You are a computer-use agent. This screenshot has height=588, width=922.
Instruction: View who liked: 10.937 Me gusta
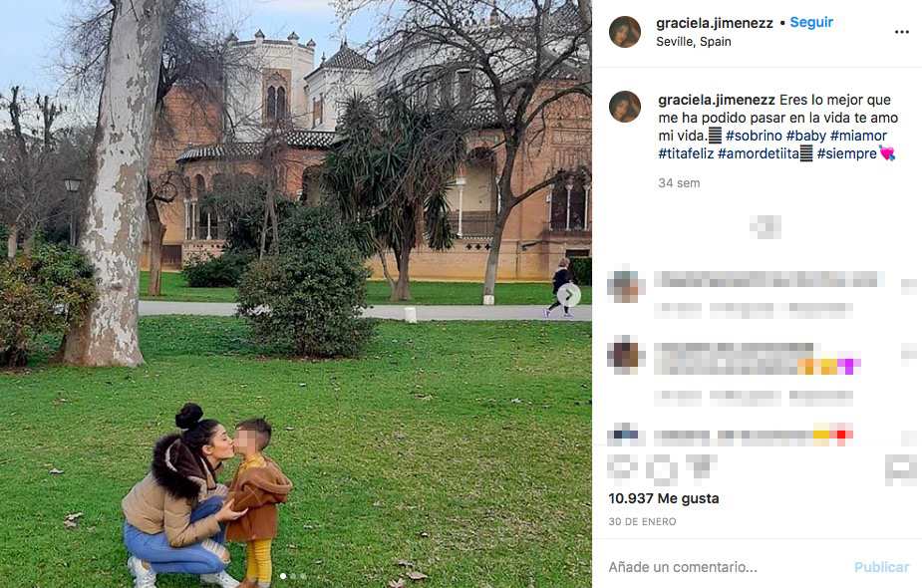(663, 498)
